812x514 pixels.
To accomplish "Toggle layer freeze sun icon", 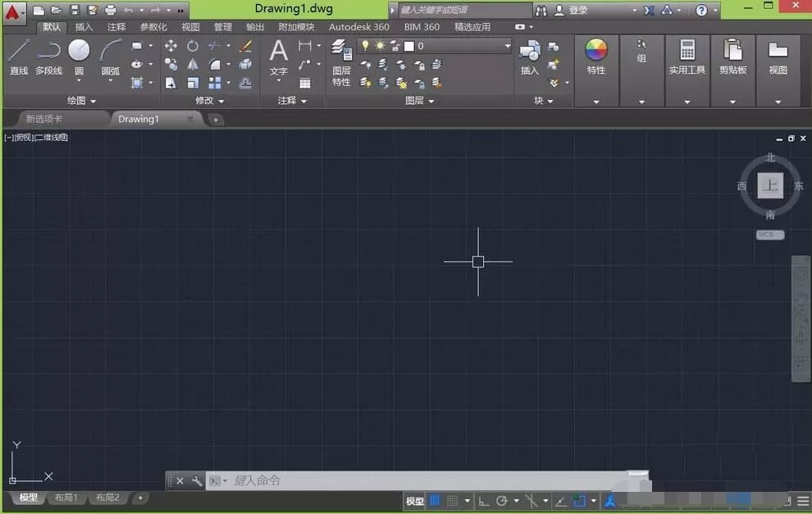I will pyautogui.click(x=380, y=46).
